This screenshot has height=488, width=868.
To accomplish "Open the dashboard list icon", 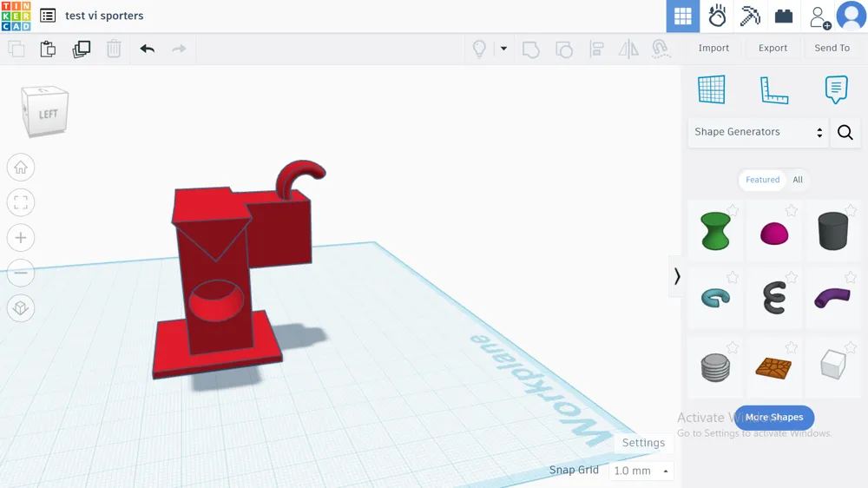I will click(x=48, y=16).
